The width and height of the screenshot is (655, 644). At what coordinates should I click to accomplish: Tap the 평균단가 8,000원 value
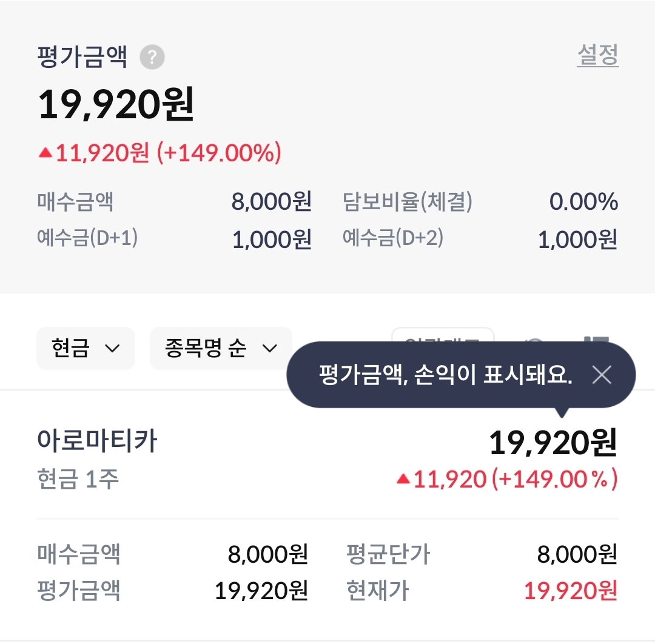point(577,554)
